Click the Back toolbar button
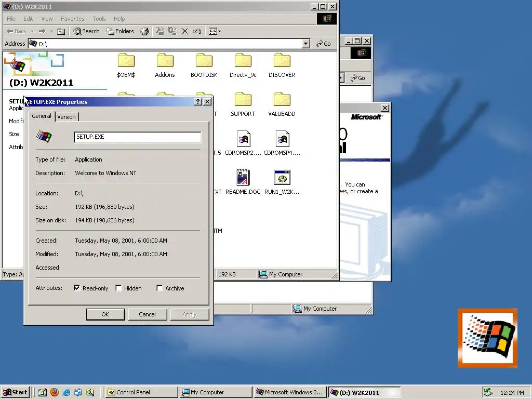 click(x=17, y=32)
